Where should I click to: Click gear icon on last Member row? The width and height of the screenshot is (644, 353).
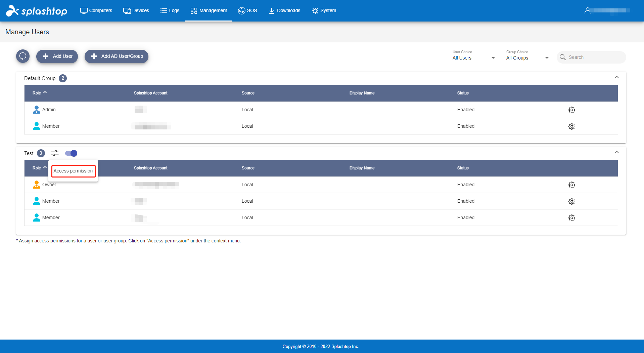coord(571,218)
